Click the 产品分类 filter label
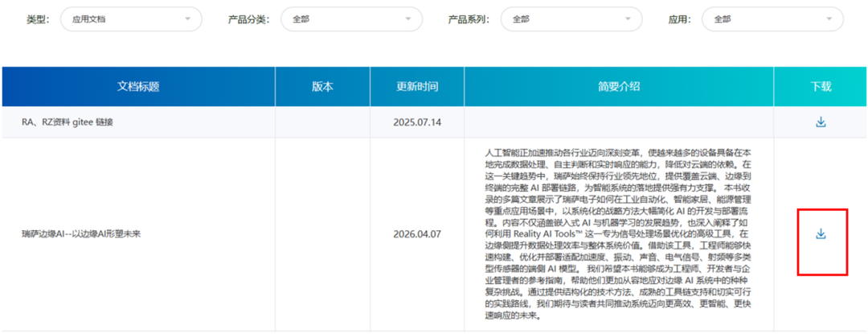The width and height of the screenshot is (868, 334). [x=248, y=19]
